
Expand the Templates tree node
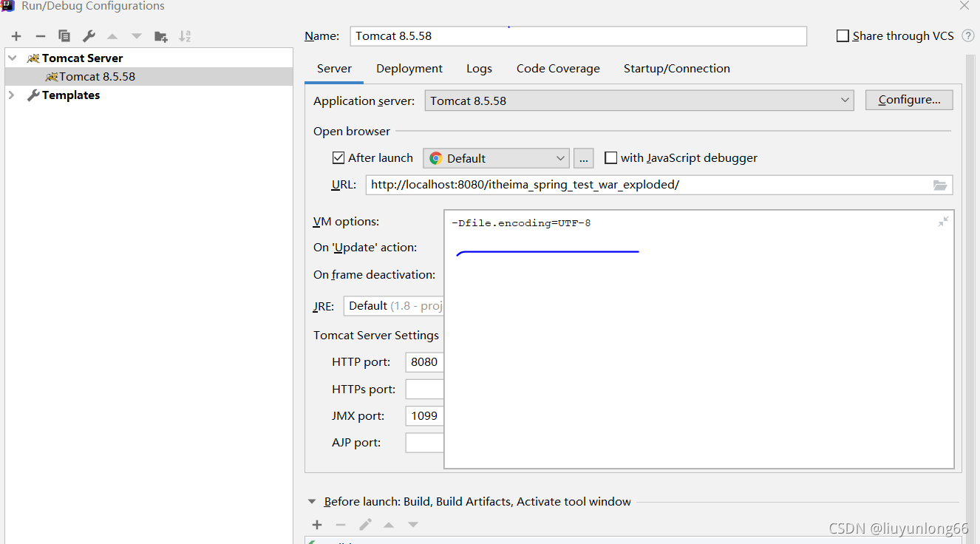click(x=12, y=95)
